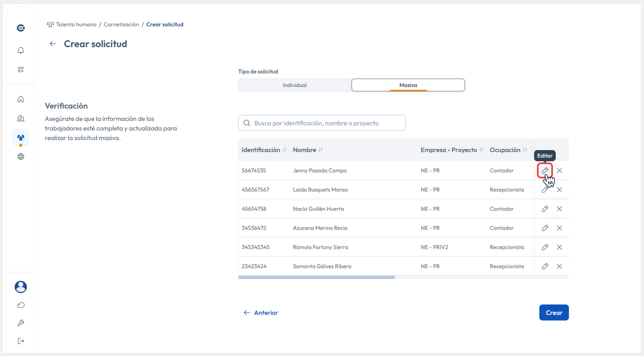The height and width of the screenshot is (356, 644).
Task: Click the wrench settings icon in sidebar
Action: (x=21, y=323)
